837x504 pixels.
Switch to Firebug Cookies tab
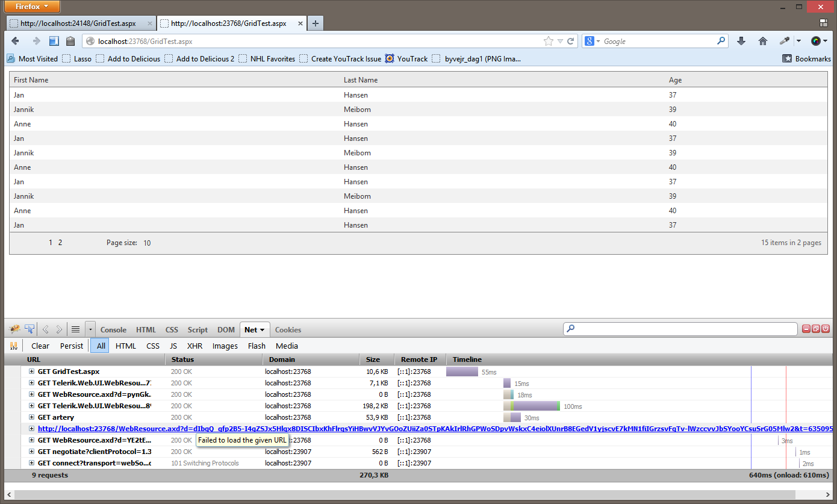tap(288, 329)
